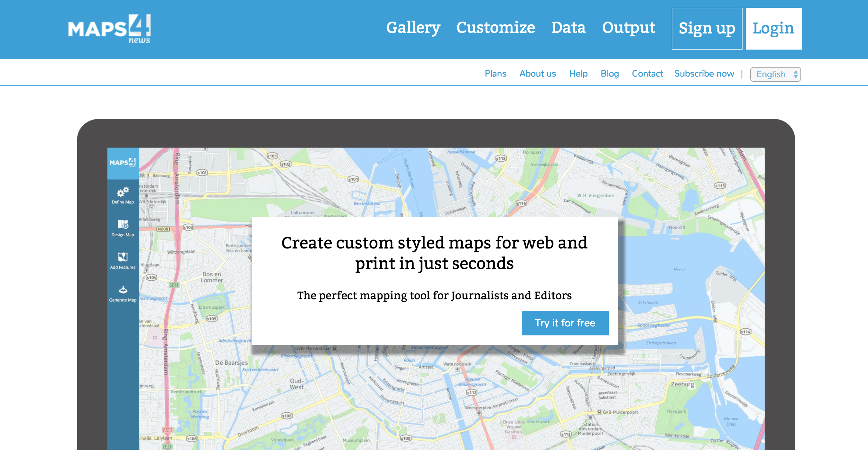868x450 pixels.
Task: Open the Gallery menu item
Action: pyautogui.click(x=413, y=28)
